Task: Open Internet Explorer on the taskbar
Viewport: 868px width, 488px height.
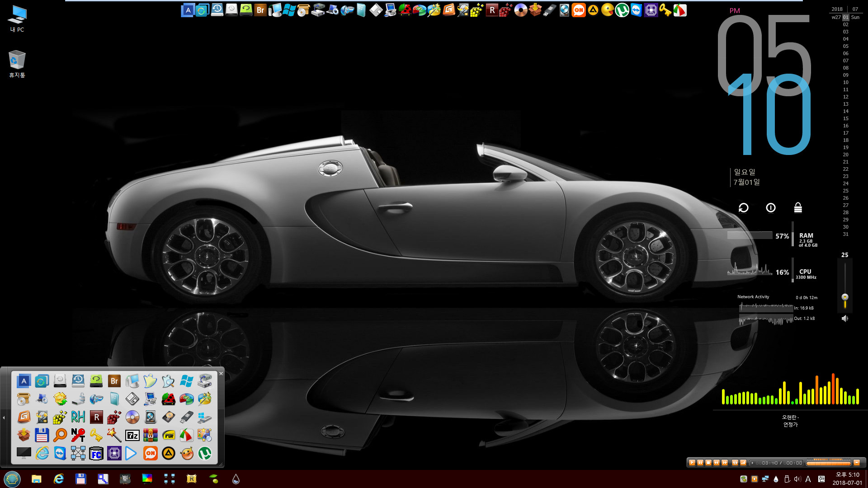Action: click(x=59, y=479)
